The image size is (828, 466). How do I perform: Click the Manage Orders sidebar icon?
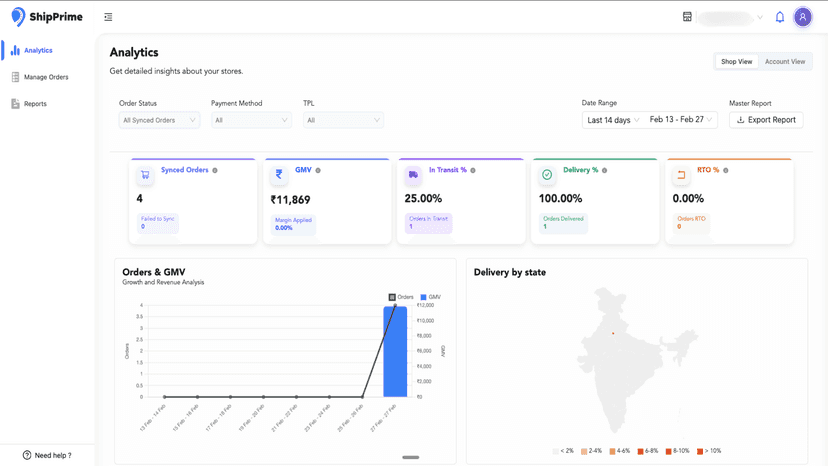pyautogui.click(x=15, y=77)
